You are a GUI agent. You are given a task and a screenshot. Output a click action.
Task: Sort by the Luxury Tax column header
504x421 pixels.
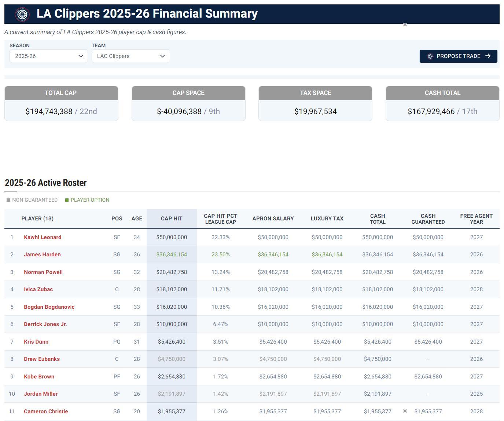pos(327,219)
